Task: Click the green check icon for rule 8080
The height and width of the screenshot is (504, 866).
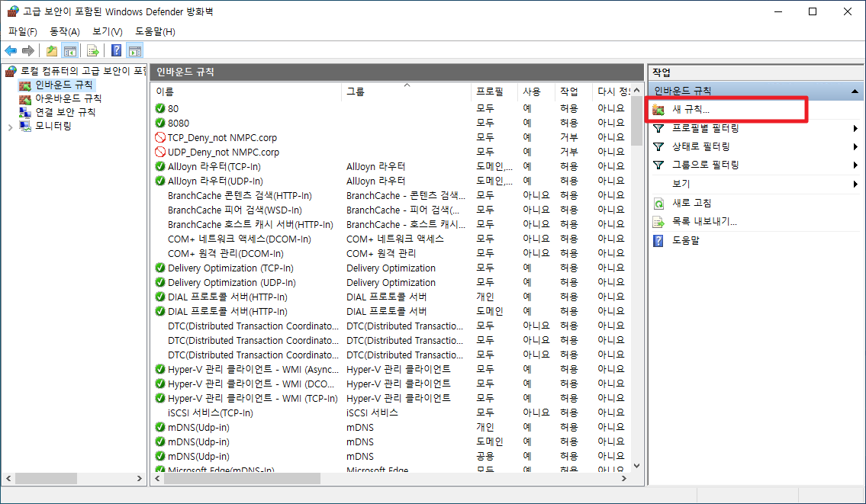Action: point(160,123)
